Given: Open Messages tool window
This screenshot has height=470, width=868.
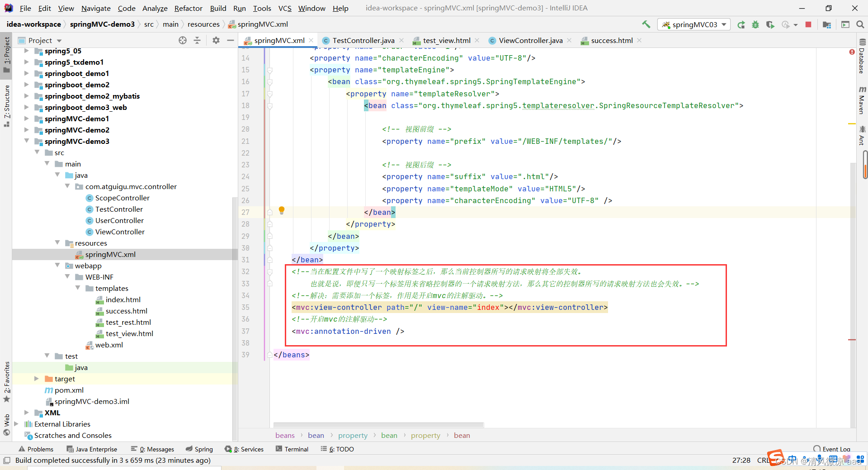Looking at the screenshot, I should coord(152,449).
